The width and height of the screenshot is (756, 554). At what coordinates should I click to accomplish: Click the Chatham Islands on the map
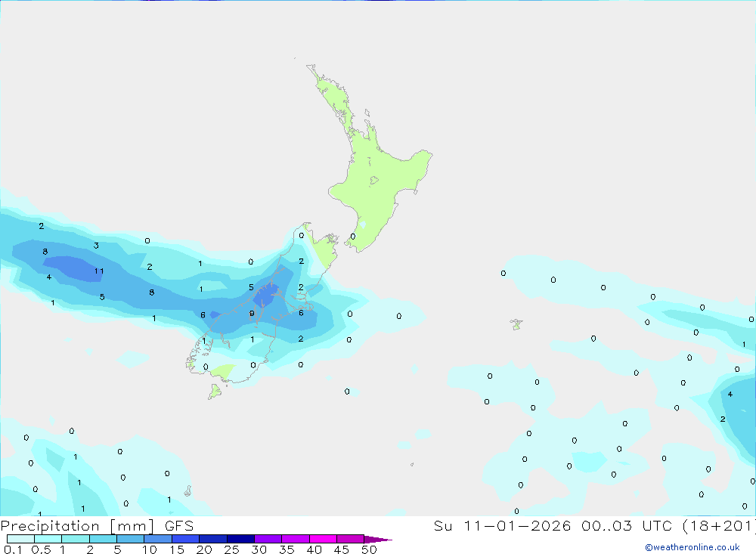(516, 324)
